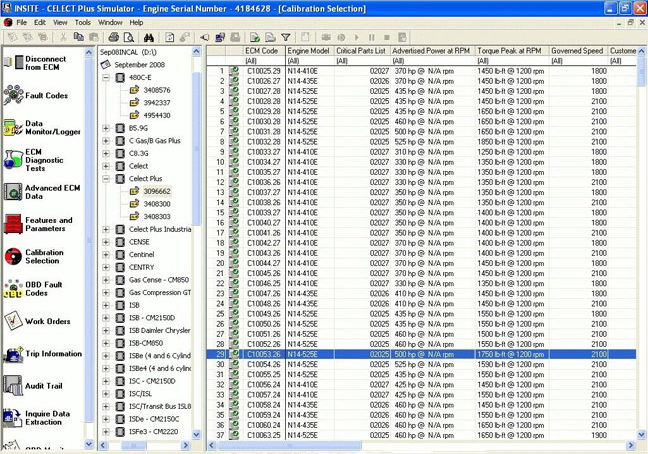The image size is (648, 454).
Task: Open the File menu
Action: pos(21,22)
